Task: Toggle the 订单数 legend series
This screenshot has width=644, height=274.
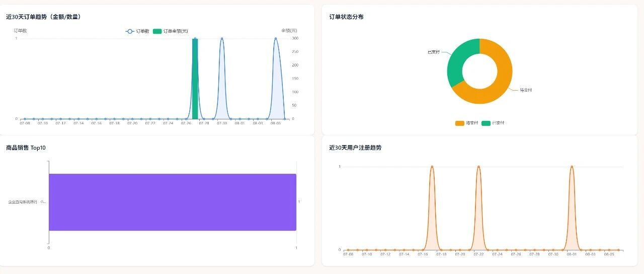Action: pyautogui.click(x=137, y=31)
